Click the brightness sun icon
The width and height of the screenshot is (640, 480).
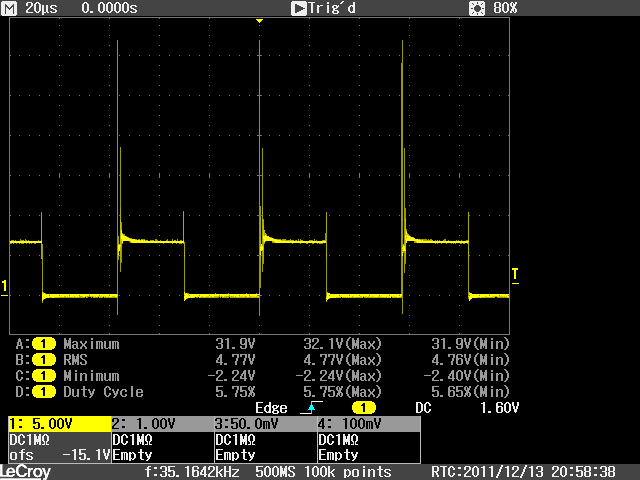(x=477, y=8)
